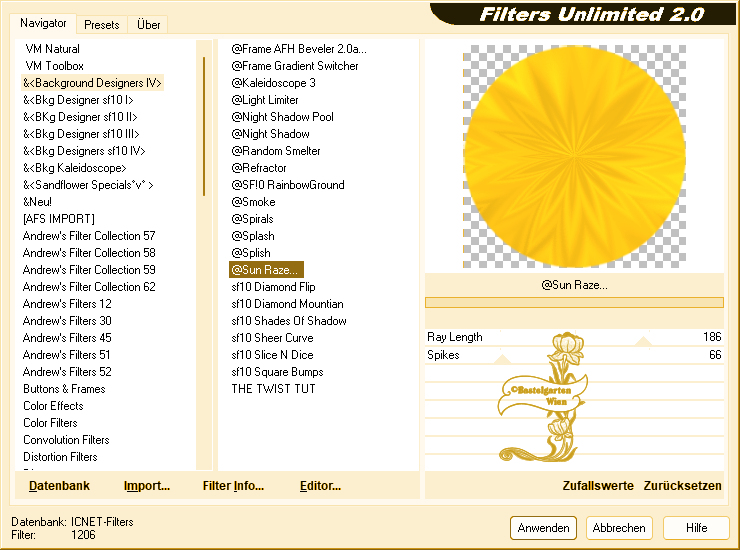Screen dimensions: 740x550
Task: Choose @Light Limiter filter
Action: pos(265,100)
